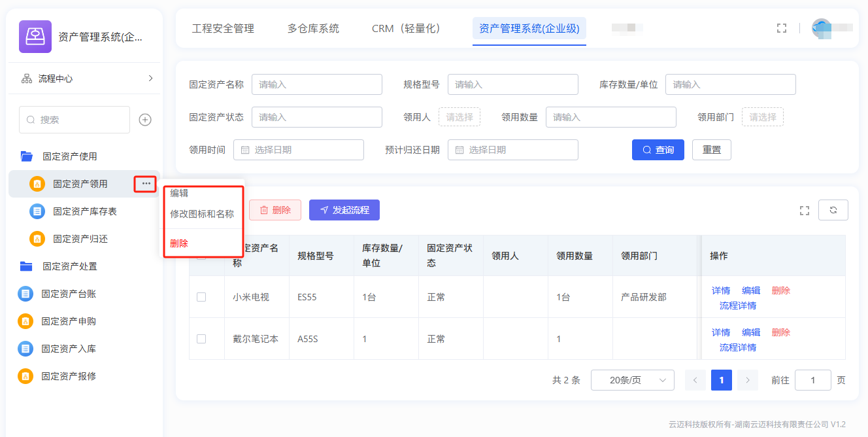Click the three-dots menu beside 固定资产领用
868x437 pixels.
click(x=146, y=184)
